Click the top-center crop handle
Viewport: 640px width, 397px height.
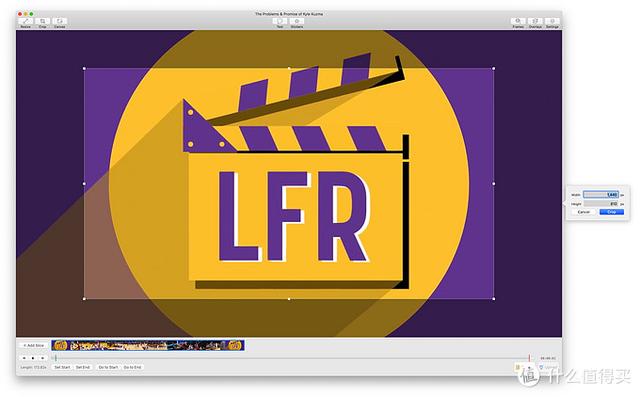click(x=289, y=69)
